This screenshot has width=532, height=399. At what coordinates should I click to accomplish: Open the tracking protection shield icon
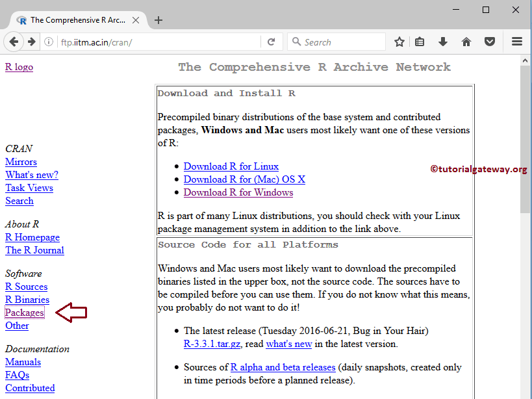[489, 41]
